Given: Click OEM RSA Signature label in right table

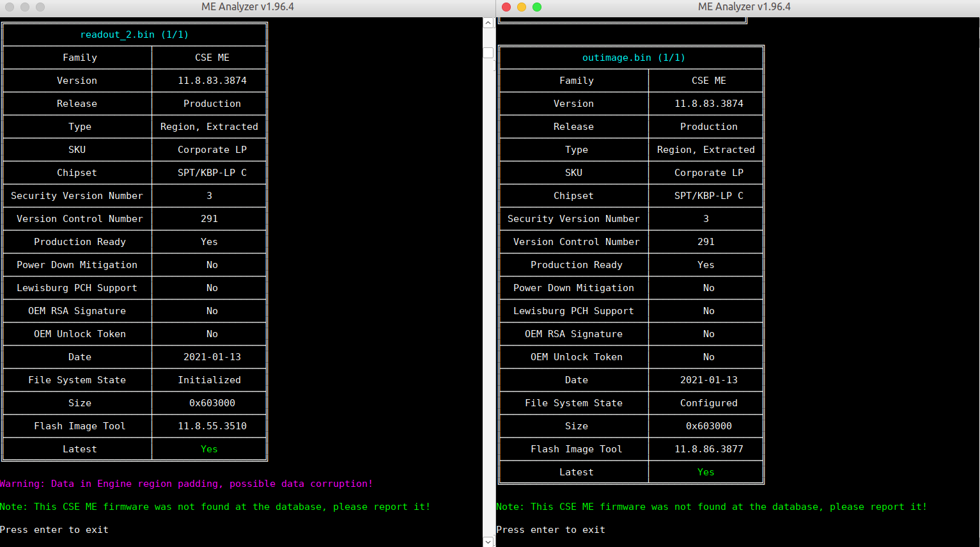Looking at the screenshot, I should click(573, 334).
